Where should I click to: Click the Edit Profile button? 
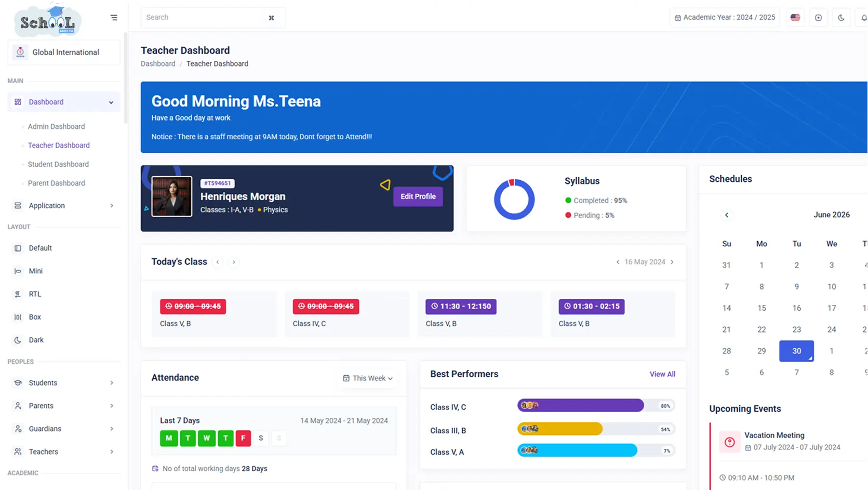[x=418, y=196]
